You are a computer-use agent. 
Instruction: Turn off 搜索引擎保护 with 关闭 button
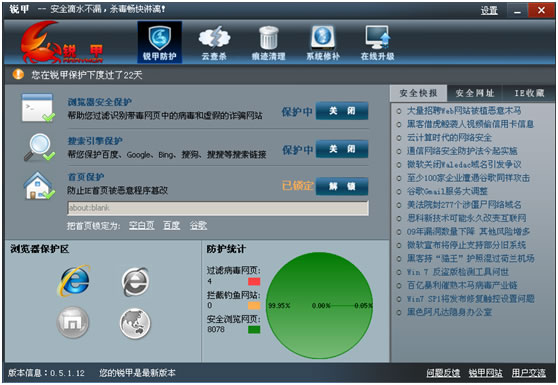click(x=342, y=149)
